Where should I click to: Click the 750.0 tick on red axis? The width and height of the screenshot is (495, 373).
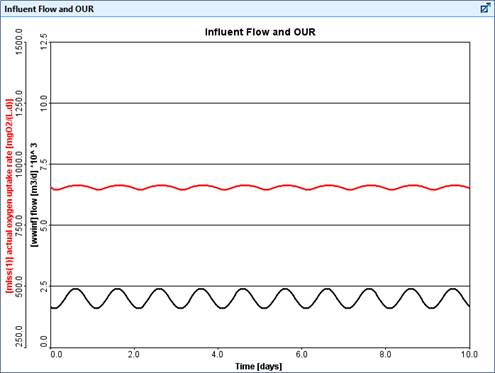click(x=19, y=225)
